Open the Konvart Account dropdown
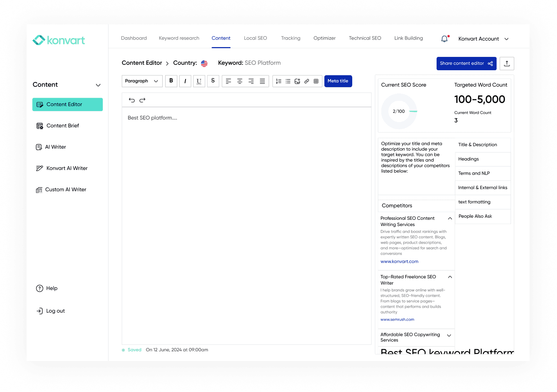 click(x=483, y=39)
